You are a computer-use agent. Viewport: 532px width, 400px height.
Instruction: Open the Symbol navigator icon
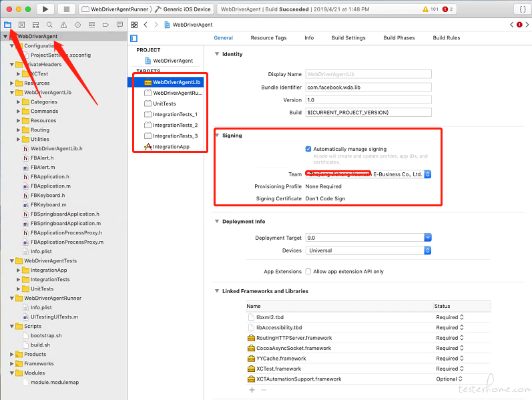click(35, 25)
